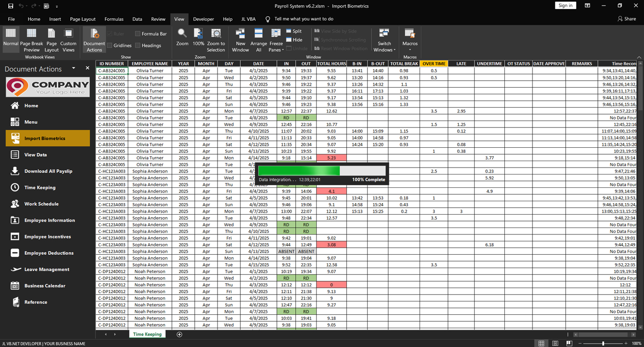Open Document Actions pane options arrow
The image size is (644, 347).
(73, 68)
